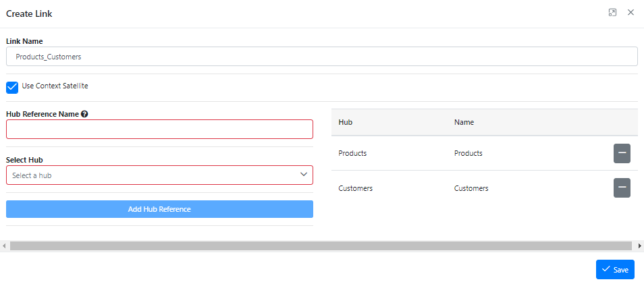
Task: Remove the Products hub reference
Action: pos(622,154)
